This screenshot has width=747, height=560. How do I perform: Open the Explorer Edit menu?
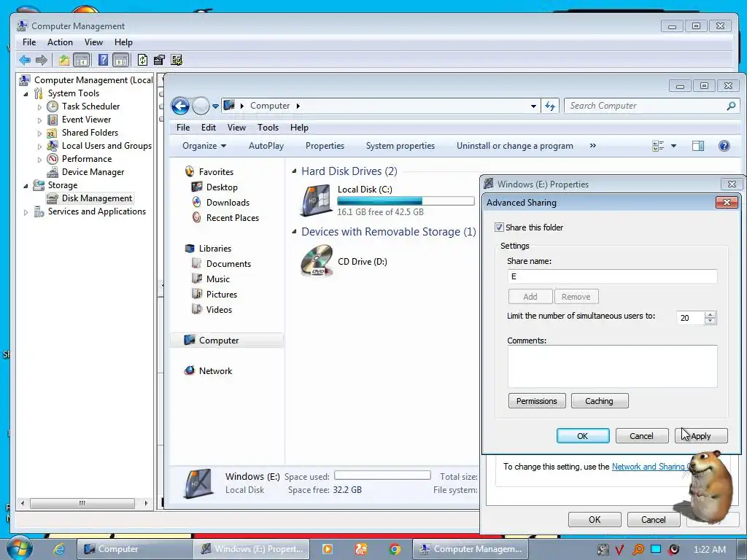[208, 127]
